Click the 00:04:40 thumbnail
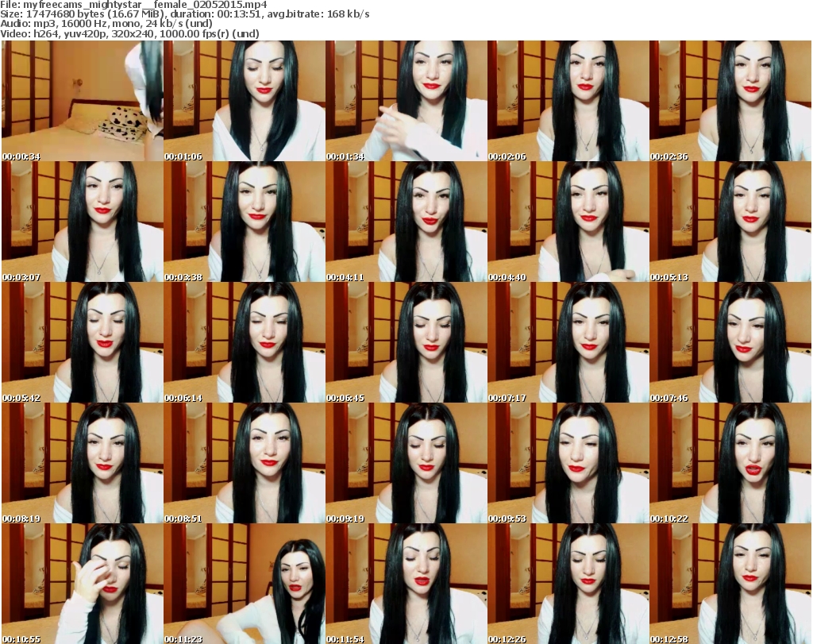The width and height of the screenshot is (813, 644). click(568, 222)
